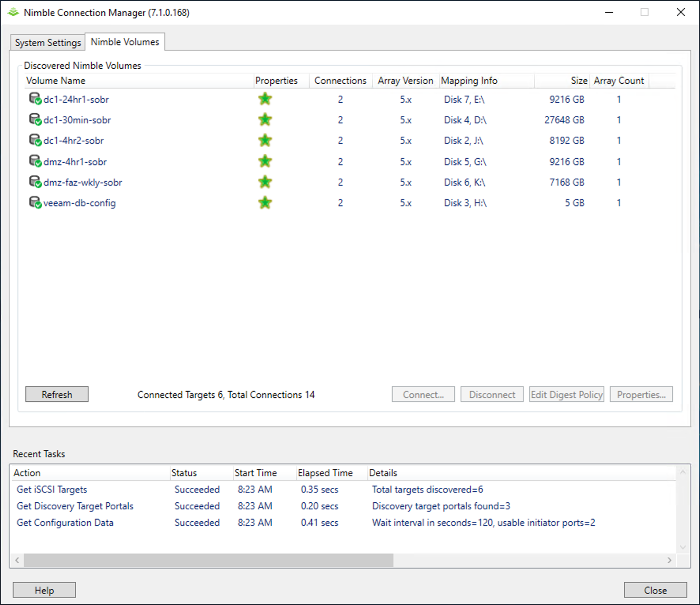The width and height of the screenshot is (700, 605).
Task: Select the Get Configuration Data task
Action: pos(65,523)
